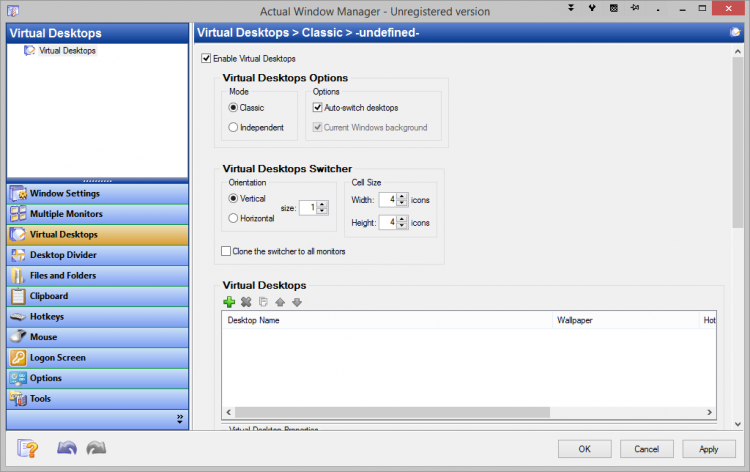Decrease the orientation size spinner value
The width and height of the screenshot is (750, 472).
[x=322, y=211]
